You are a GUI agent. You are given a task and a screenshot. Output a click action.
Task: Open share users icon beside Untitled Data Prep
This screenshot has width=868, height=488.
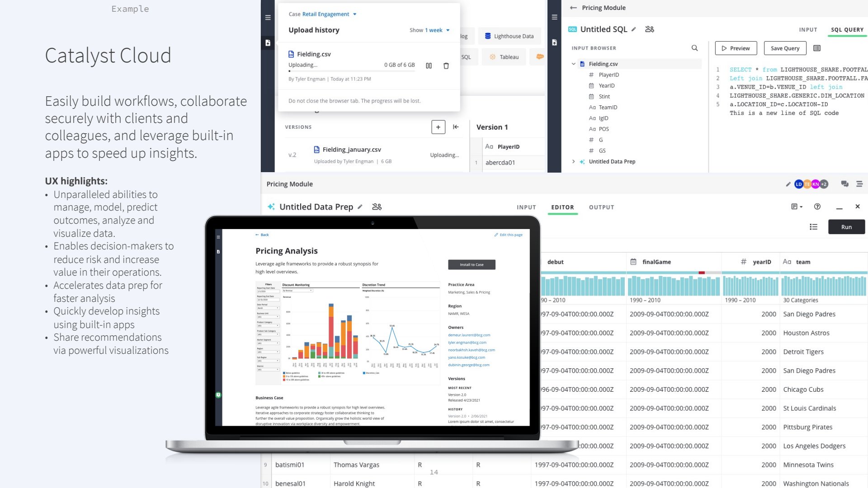pyautogui.click(x=377, y=207)
